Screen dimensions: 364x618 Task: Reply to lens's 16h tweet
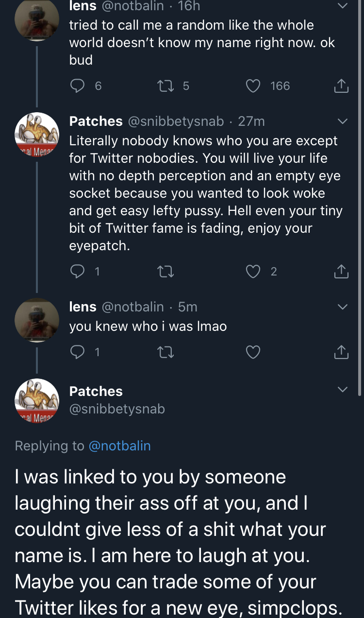[78, 86]
